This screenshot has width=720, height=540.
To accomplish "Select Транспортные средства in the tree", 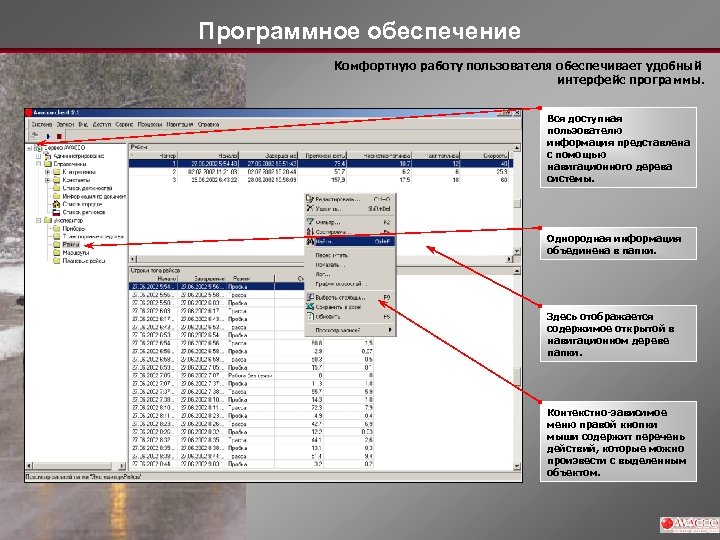I will [93, 236].
